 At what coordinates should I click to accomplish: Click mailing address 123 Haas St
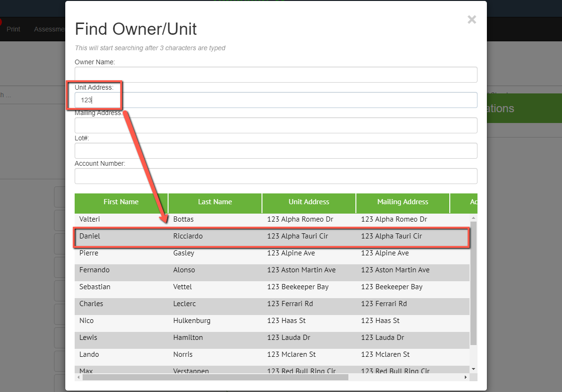(380, 320)
